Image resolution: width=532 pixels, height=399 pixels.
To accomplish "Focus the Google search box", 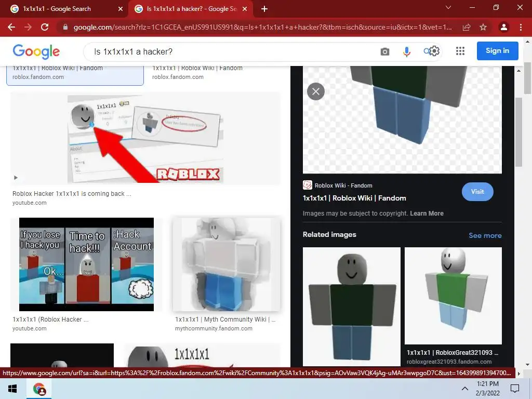I will click(231, 51).
